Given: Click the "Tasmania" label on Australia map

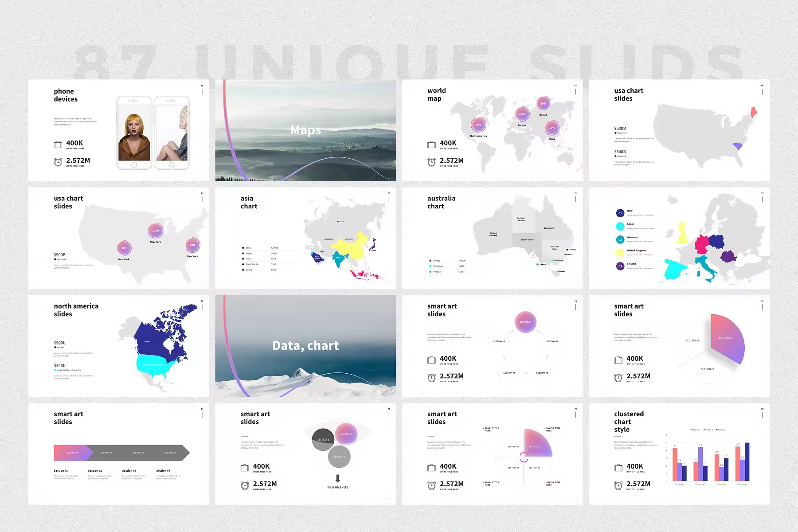Looking at the screenshot, I should (561, 271).
